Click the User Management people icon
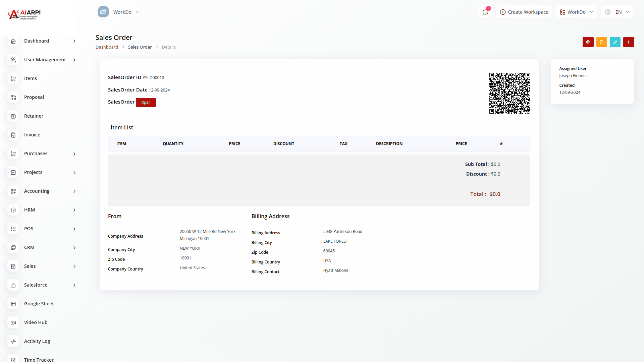 click(x=13, y=60)
